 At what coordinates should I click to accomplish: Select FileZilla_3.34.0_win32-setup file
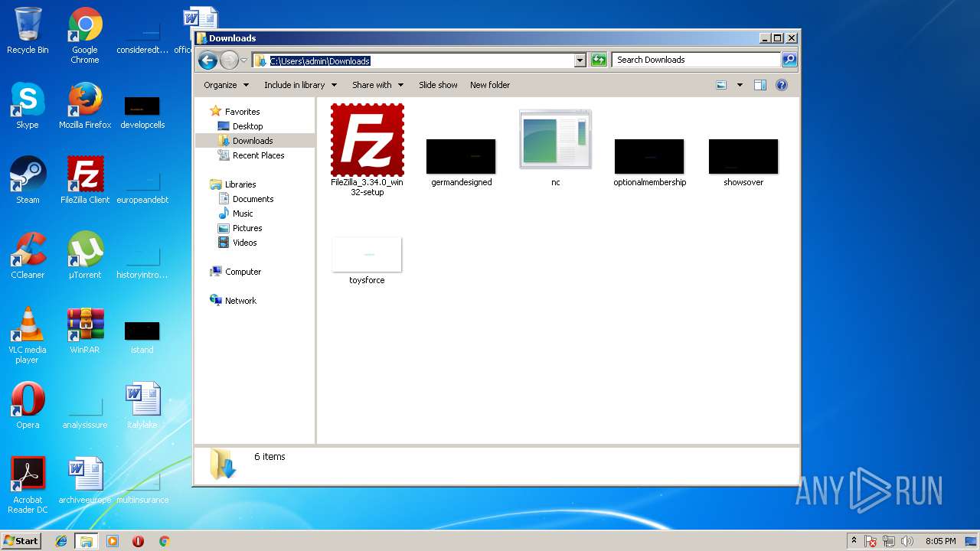[367, 150]
